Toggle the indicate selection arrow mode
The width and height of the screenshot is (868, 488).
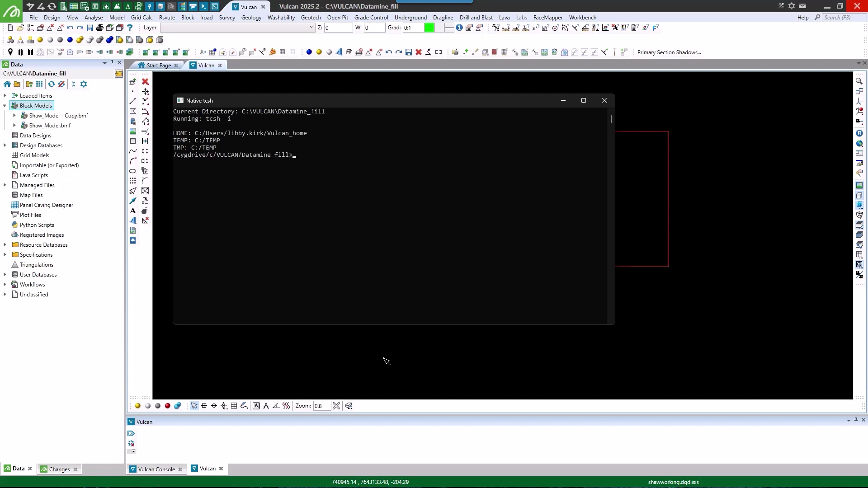[194, 406]
